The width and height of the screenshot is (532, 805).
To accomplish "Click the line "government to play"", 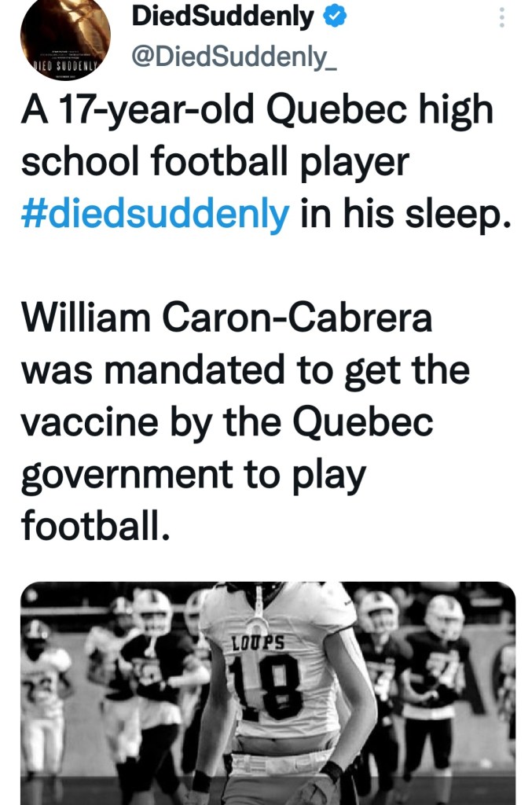I will point(193,476).
